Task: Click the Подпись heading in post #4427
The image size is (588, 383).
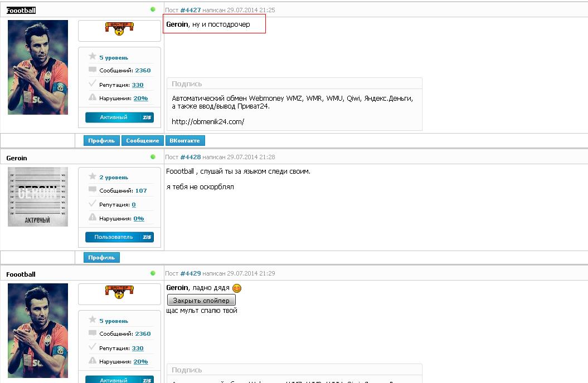Action: pos(187,84)
